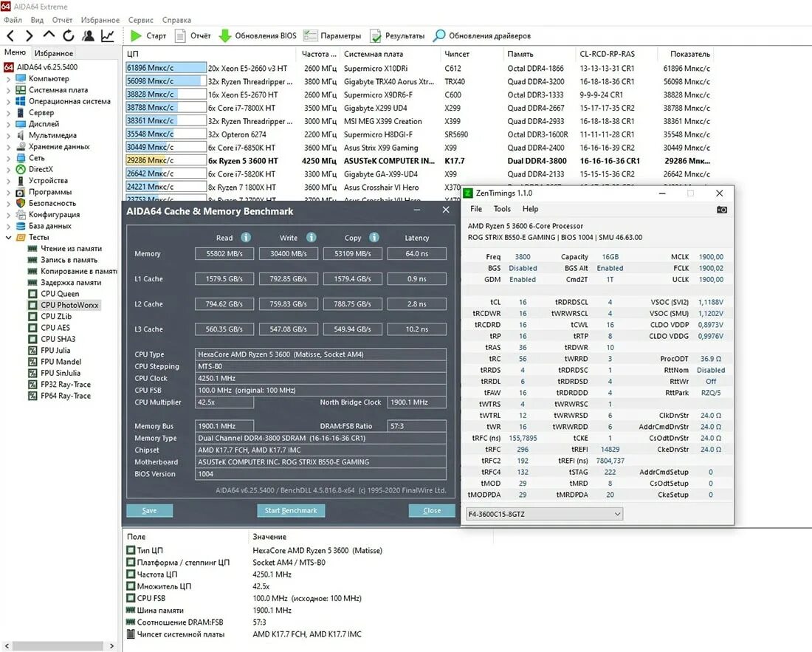
Task: Open the Отчёт toolbar button
Action: point(193,35)
